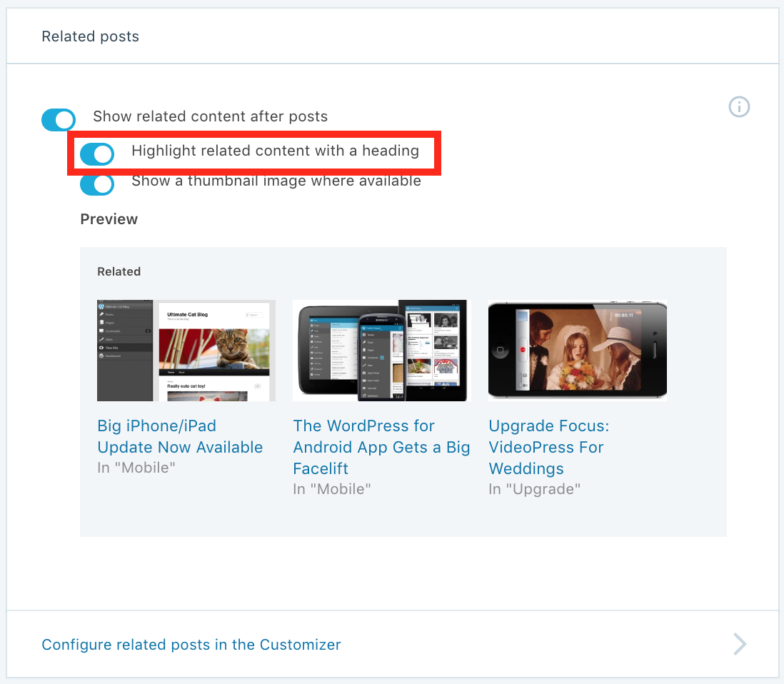Open Configure related posts in the Customizer

pos(191,645)
